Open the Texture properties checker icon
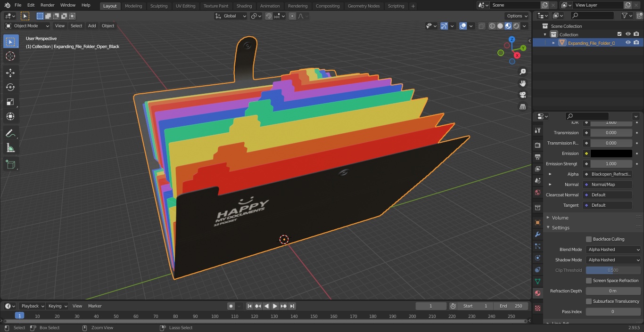 coord(537,308)
